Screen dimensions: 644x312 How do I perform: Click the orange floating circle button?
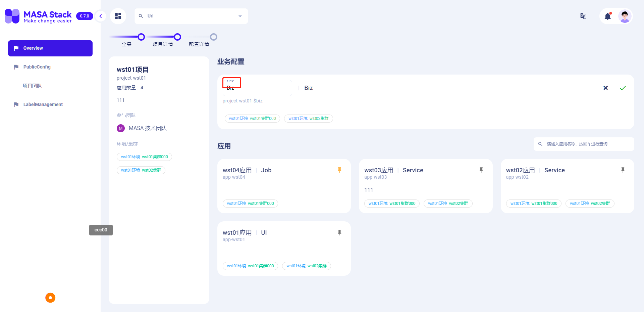[x=50, y=298]
